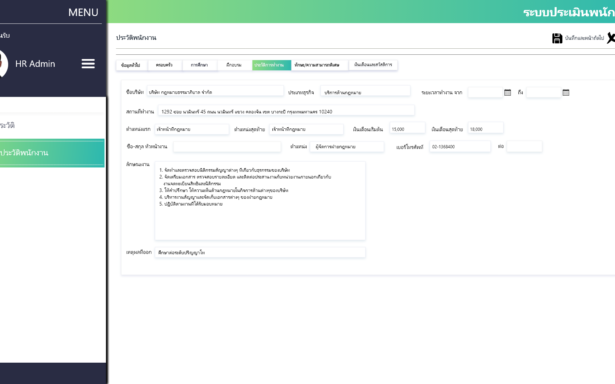The width and height of the screenshot is (615, 384).
Task: Click the MENU heading in the sidebar
Action: click(x=83, y=13)
